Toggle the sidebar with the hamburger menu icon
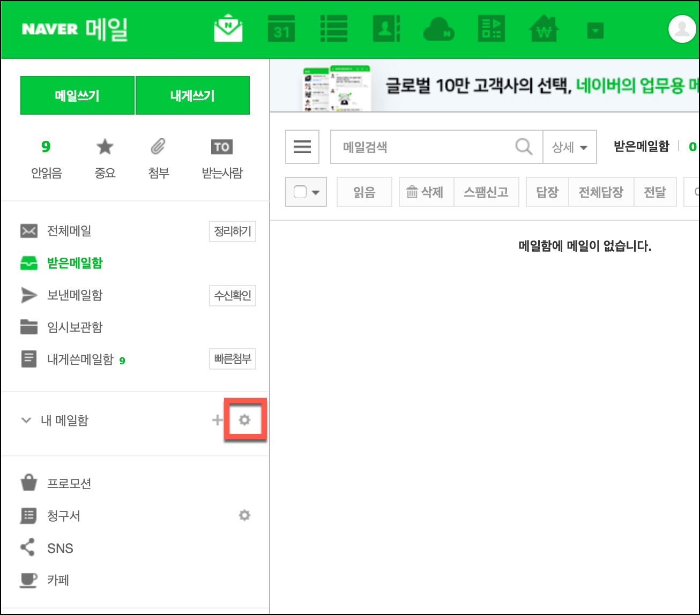Image resolution: width=700 pixels, height=615 pixels. (x=302, y=147)
